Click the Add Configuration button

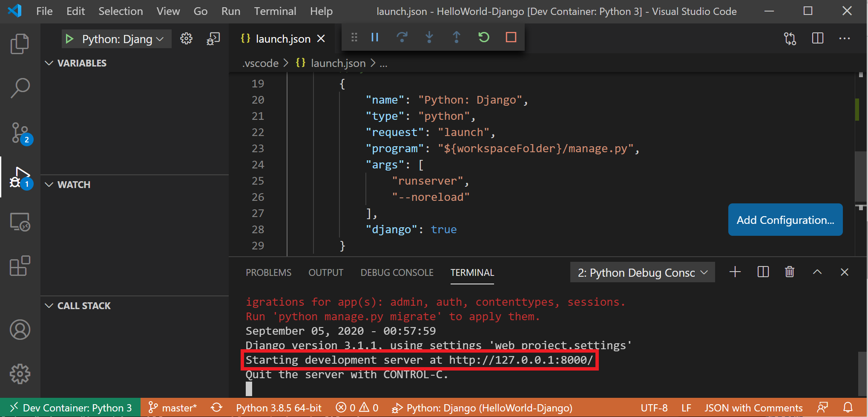tap(785, 220)
